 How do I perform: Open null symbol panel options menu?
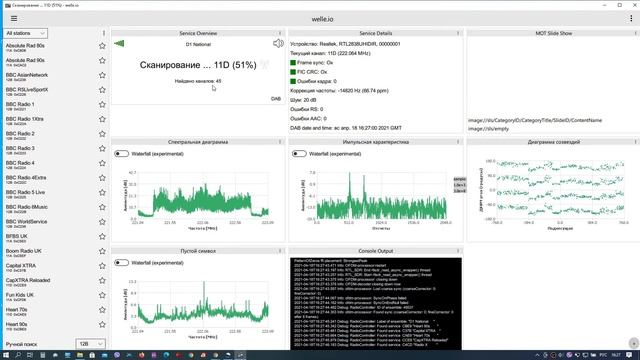pyautogui.click(x=280, y=251)
